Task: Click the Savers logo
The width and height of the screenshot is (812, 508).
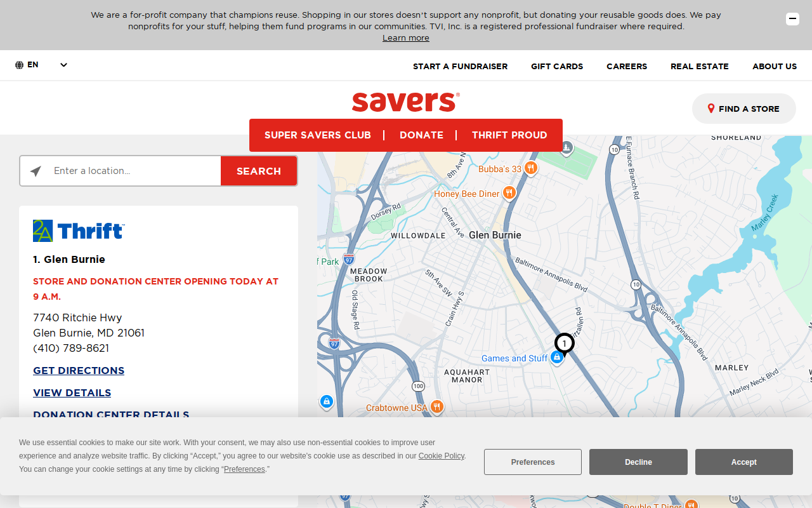Action: (x=406, y=102)
